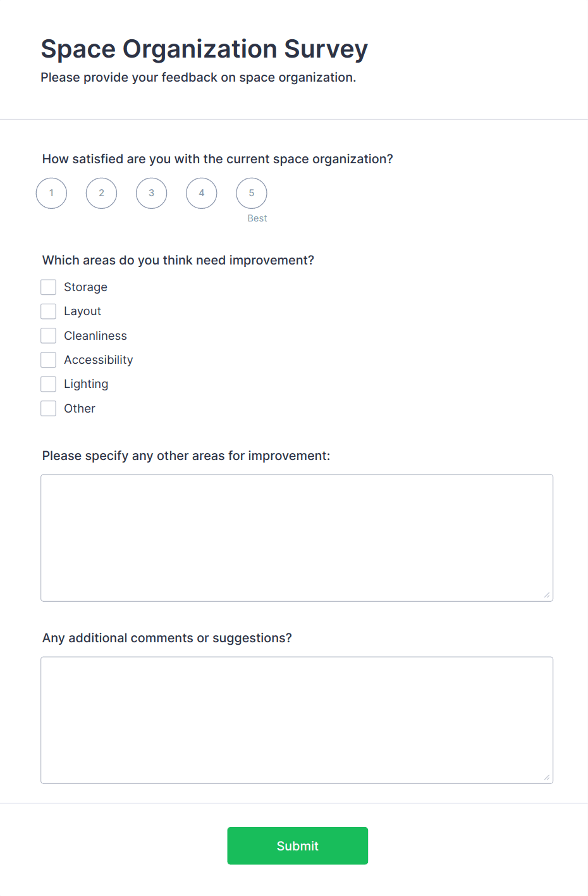Submit the survey form
Image resolution: width=588 pixels, height=896 pixels.
pos(297,846)
